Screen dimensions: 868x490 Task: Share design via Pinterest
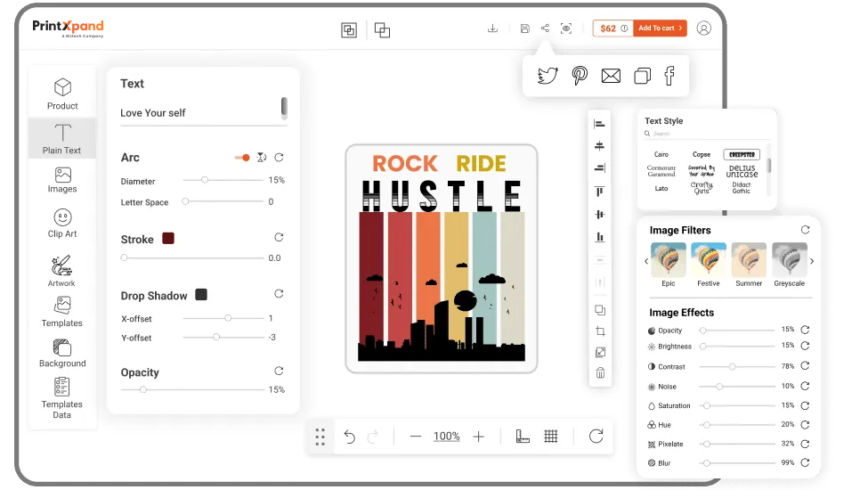tap(580, 76)
